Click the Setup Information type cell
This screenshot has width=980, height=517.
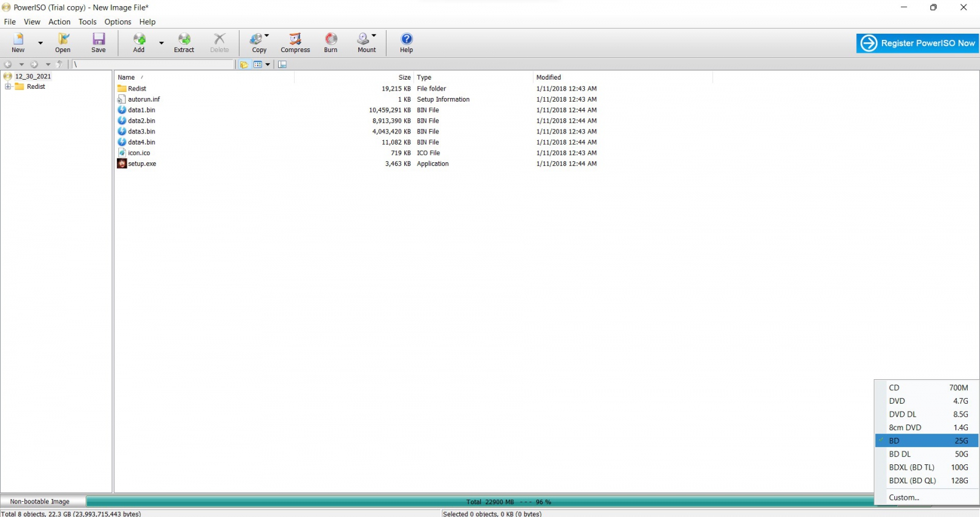tap(443, 99)
